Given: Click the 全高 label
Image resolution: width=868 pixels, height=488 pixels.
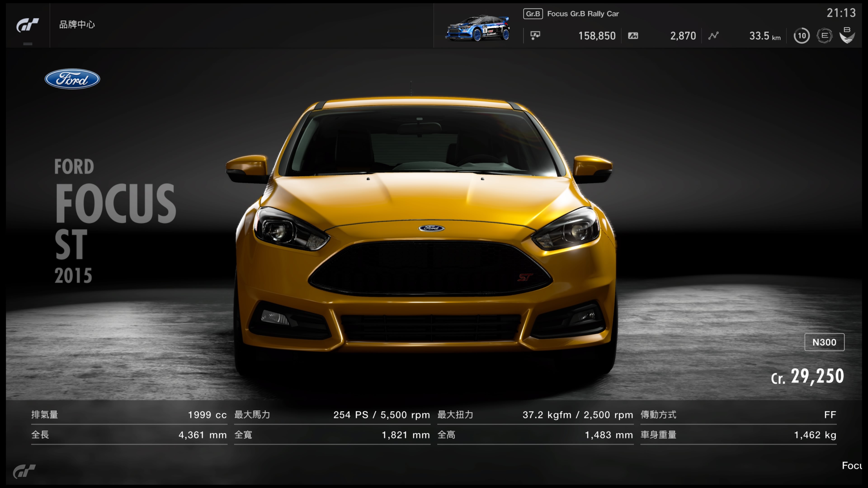Looking at the screenshot, I should (x=446, y=435).
